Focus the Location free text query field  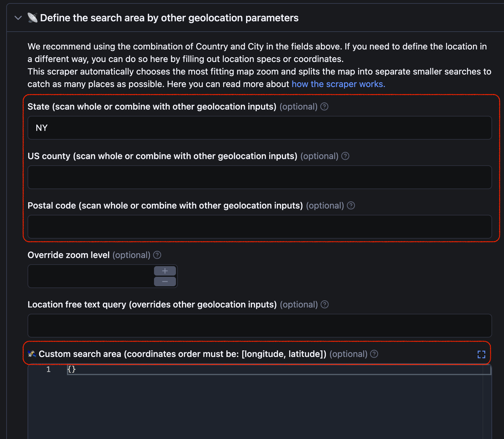coord(260,326)
